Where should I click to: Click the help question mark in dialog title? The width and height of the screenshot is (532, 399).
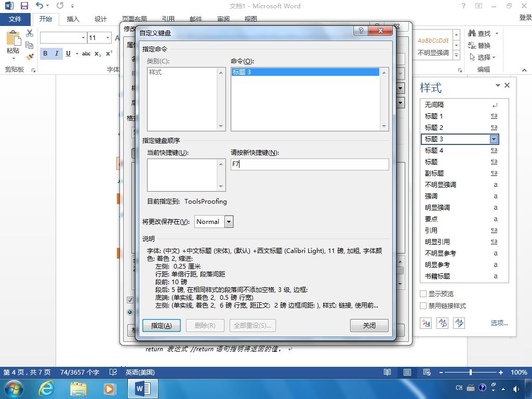point(361,31)
